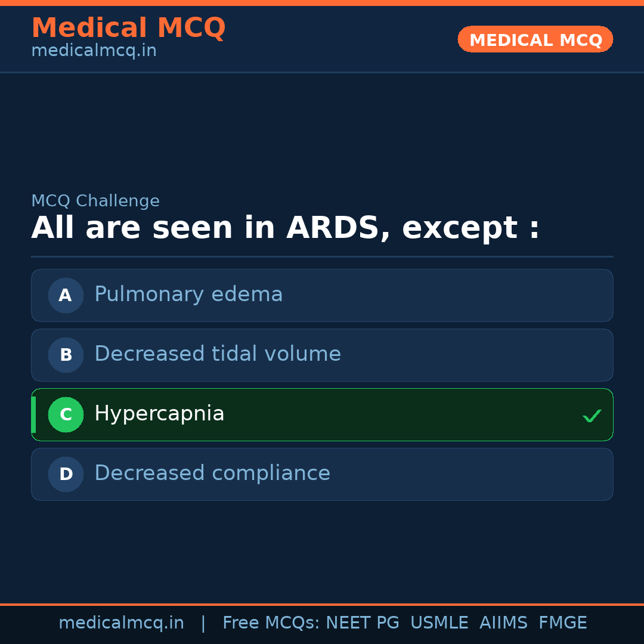The width and height of the screenshot is (644, 644).
Task: Select the Pulmonary edema answer text
Action: tap(188, 295)
